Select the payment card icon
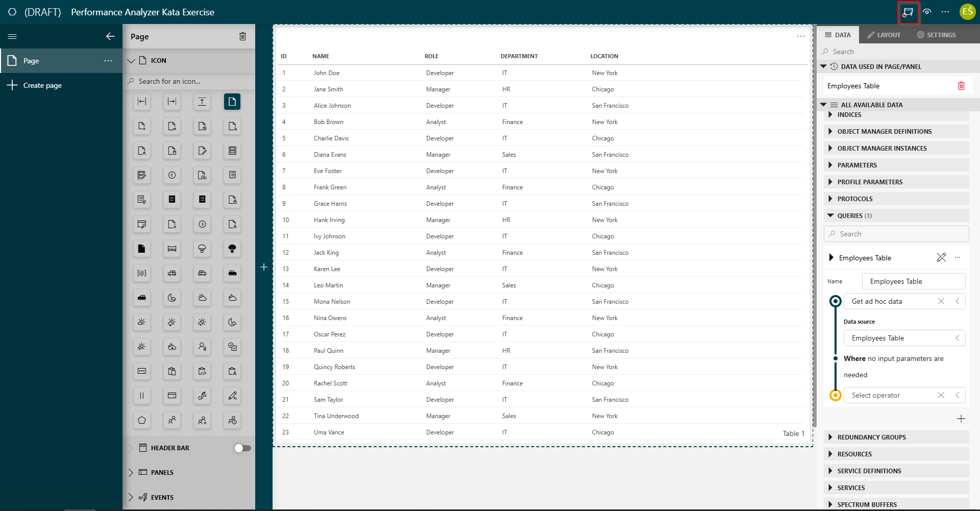This screenshot has height=511, width=980. point(172,396)
